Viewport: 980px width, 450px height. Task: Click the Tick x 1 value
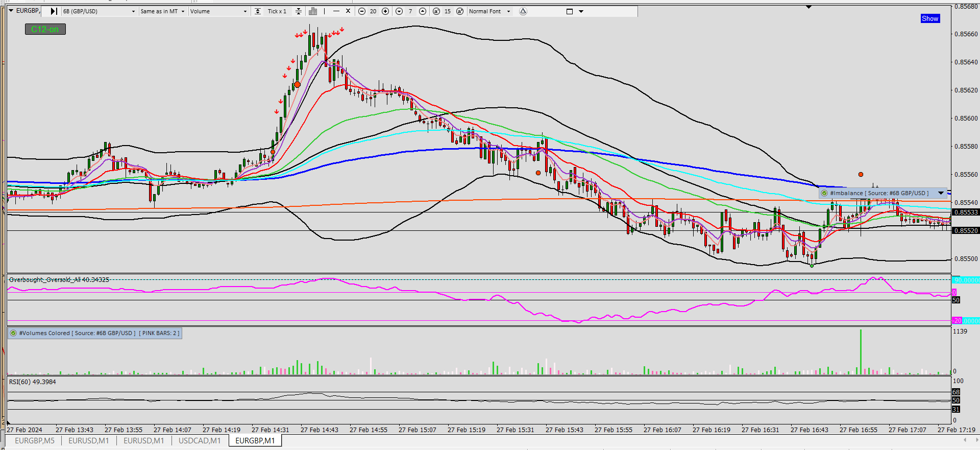(277, 11)
